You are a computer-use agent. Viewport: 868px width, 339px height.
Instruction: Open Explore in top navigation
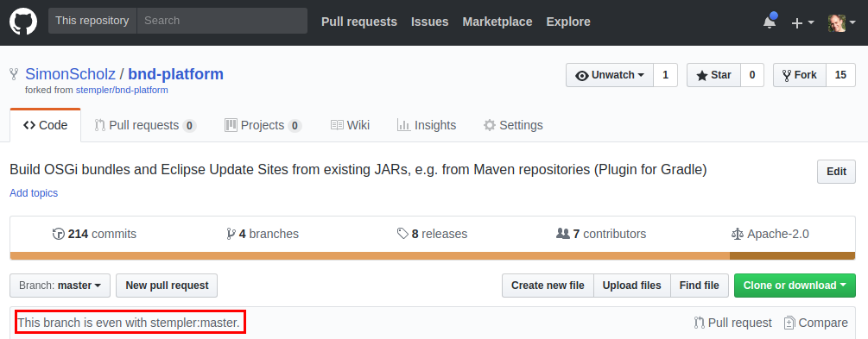[568, 22]
